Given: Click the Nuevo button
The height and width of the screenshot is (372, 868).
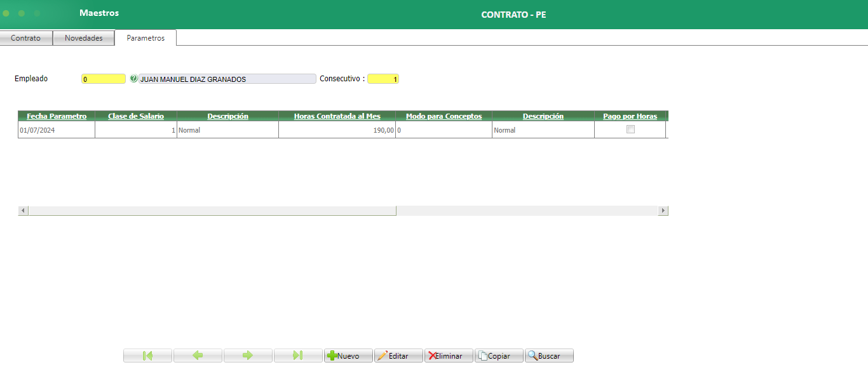Looking at the screenshot, I should (x=348, y=355).
